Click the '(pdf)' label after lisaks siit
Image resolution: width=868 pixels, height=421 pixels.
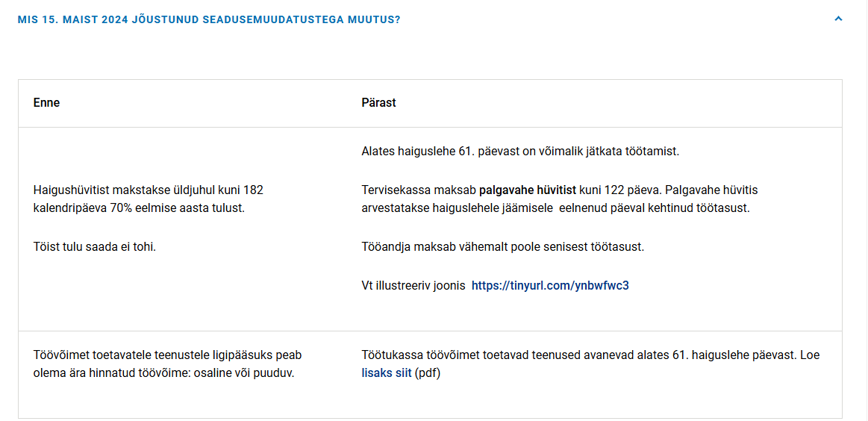coord(428,372)
